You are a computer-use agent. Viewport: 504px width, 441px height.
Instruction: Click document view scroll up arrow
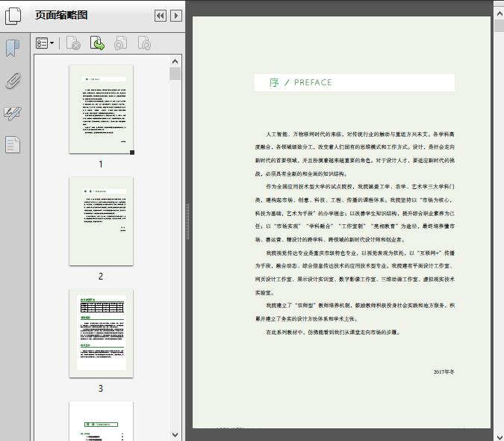(x=500, y=13)
